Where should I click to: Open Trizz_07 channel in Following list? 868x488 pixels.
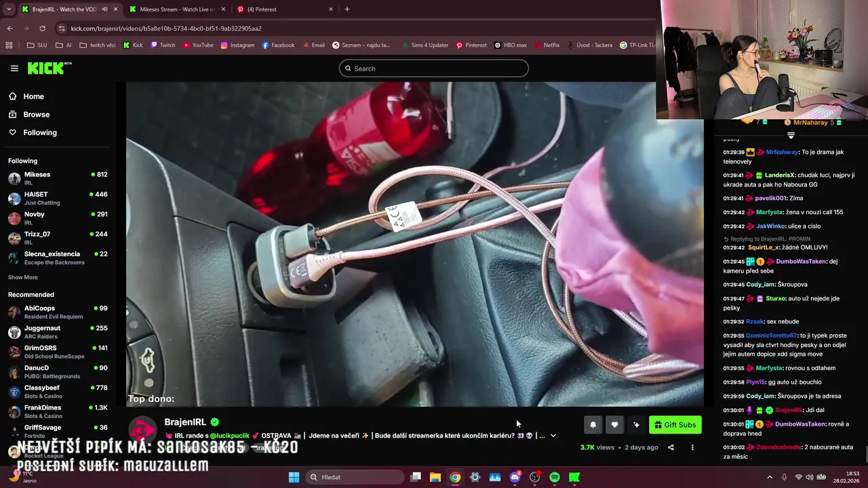[x=58, y=238]
